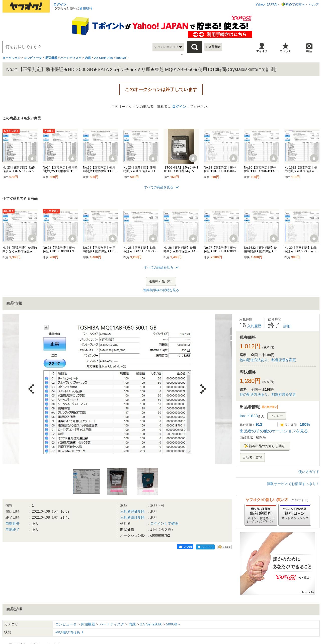The image size is (322, 644).
Task: Click the search magnifier button
Action: [195, 47]
